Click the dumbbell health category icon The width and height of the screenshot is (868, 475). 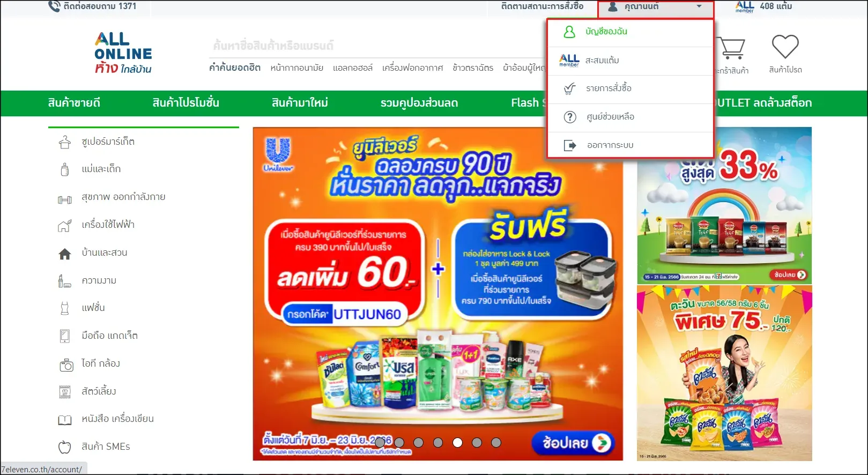point(65,199)
